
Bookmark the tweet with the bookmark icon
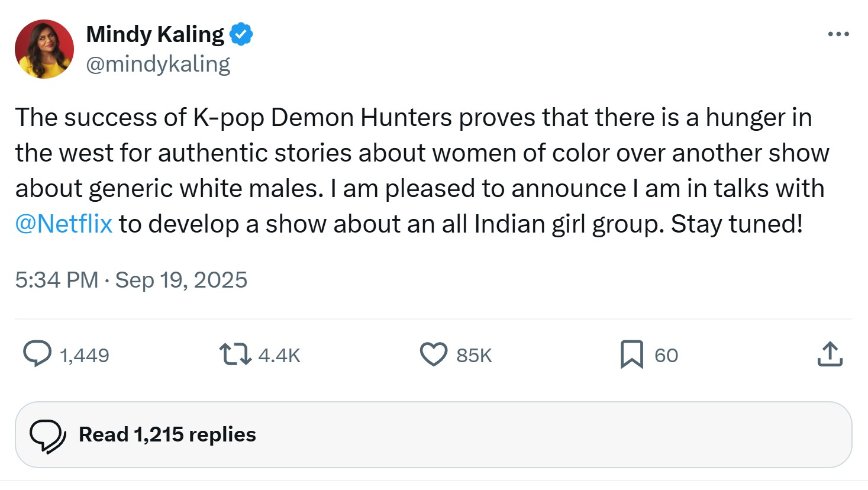632,354
